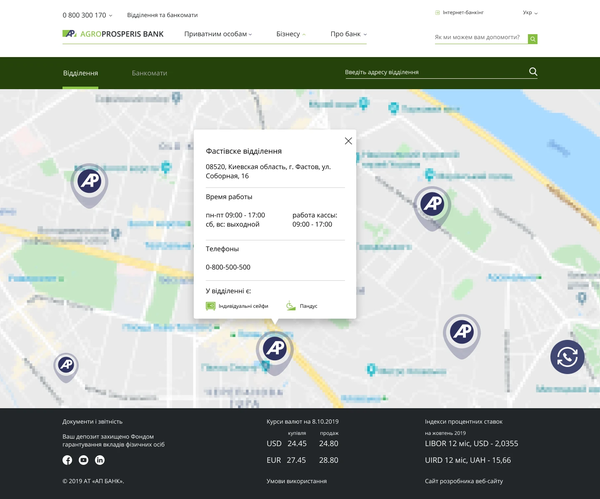The image size is (600, 499).
Task: Focus the Введіть адресу відділення input field
Action: (430, 73)
